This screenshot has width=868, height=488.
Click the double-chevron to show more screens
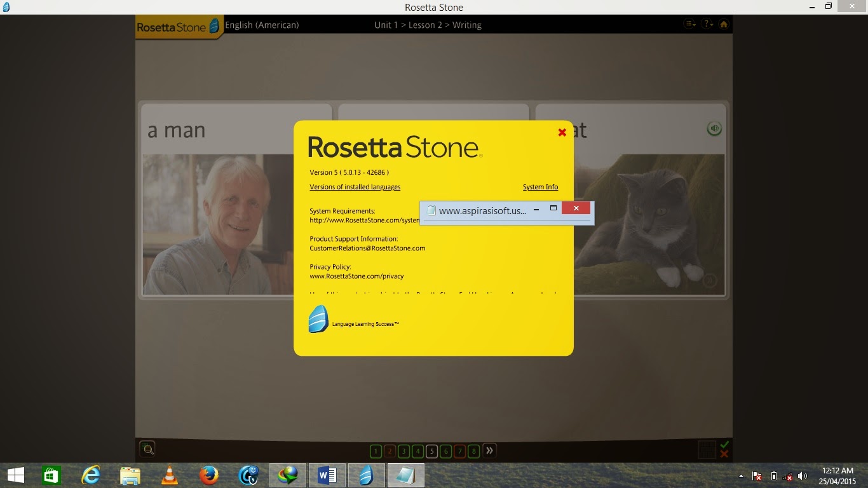pos(489,451)
